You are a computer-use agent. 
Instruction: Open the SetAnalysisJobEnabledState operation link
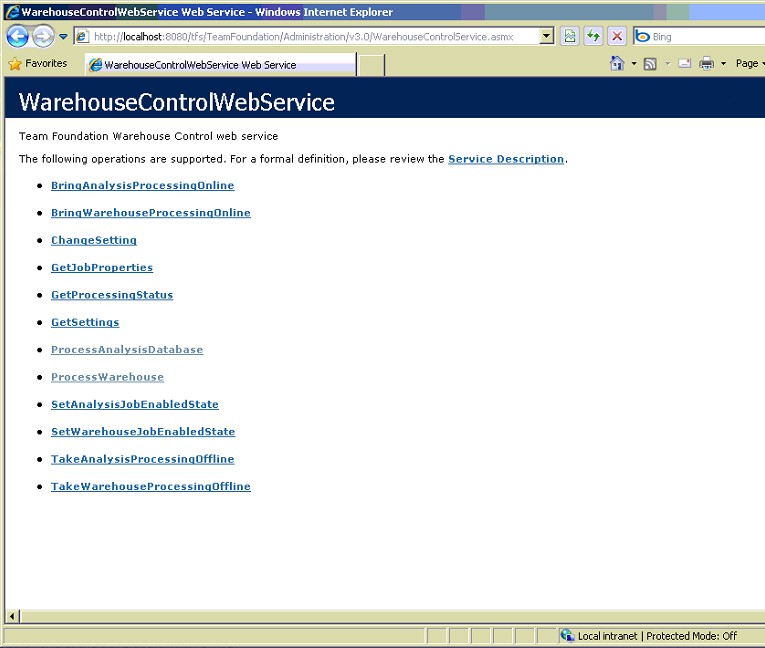(x=134, y=404)
